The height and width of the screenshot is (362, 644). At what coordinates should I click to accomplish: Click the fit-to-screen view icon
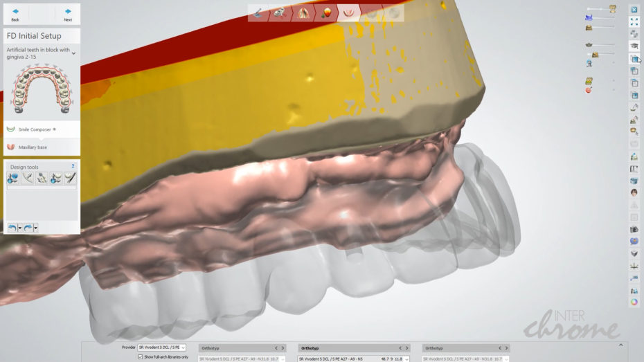coord(634,21)
